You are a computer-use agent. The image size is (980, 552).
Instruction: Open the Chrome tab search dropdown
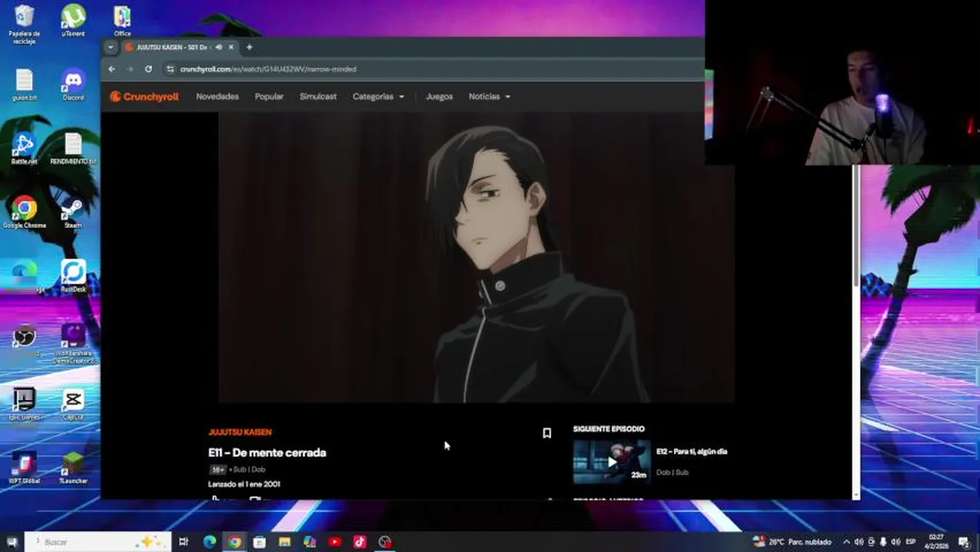click(x=110, y=47)
